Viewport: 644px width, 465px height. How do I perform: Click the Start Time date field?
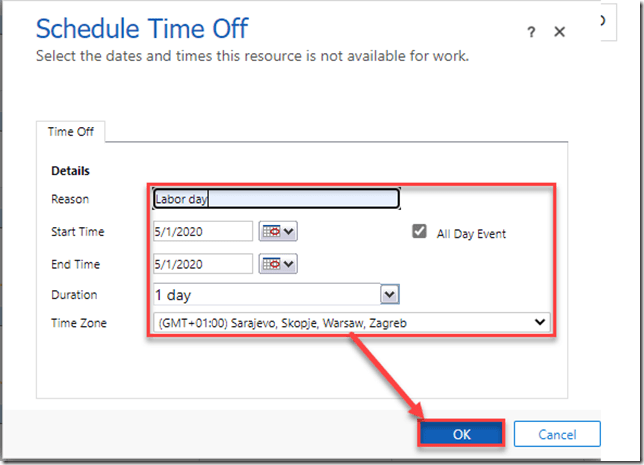[202, 231]
